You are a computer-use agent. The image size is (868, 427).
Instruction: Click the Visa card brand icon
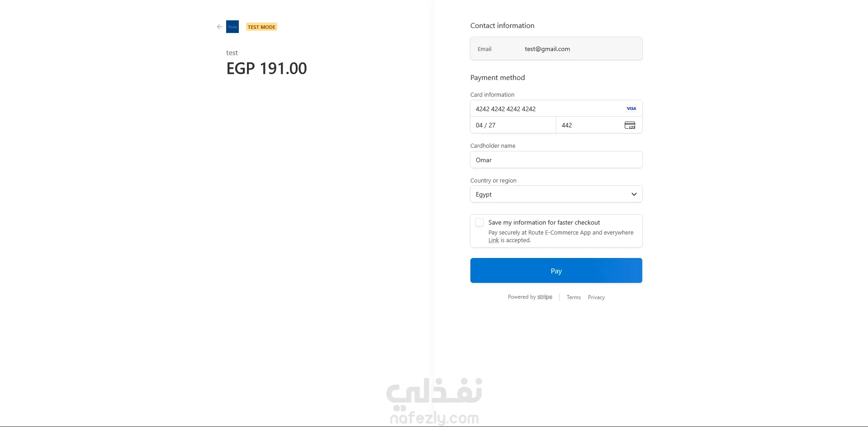pyautogui.click(x=631, y=108)
